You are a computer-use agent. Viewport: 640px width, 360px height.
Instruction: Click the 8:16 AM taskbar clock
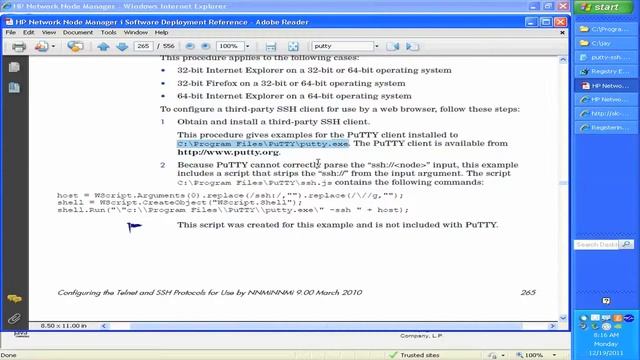606,335
